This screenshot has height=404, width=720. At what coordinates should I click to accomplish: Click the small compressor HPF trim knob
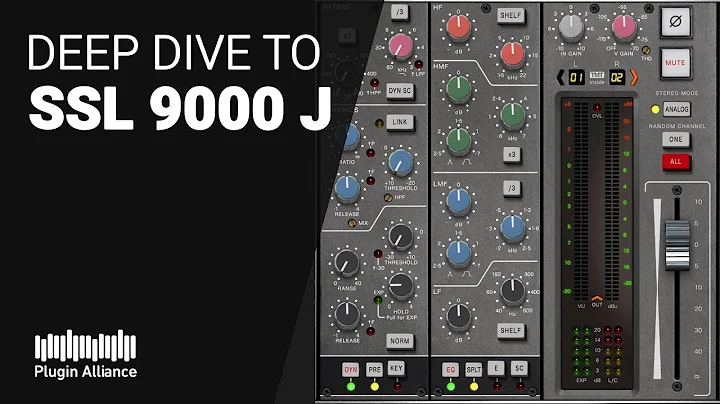pyautogui.click(x=388, y=197)
